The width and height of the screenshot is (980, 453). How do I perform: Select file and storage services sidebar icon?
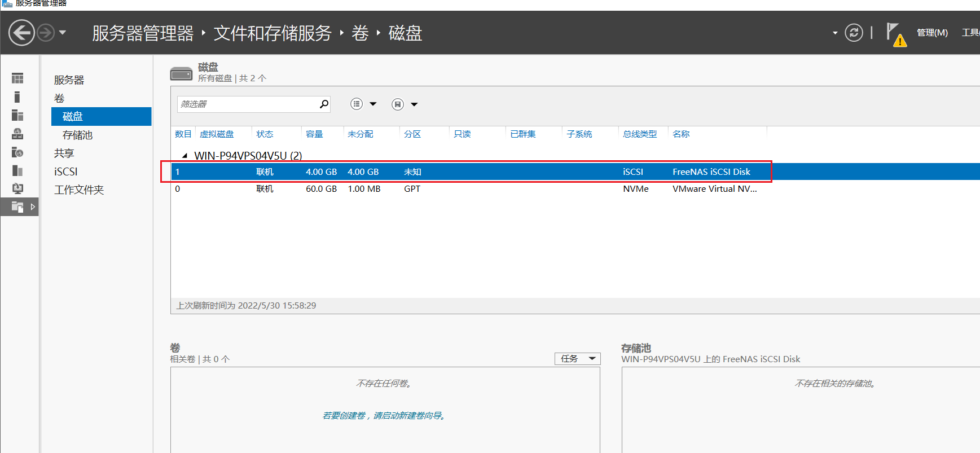(x=17, y=207)
